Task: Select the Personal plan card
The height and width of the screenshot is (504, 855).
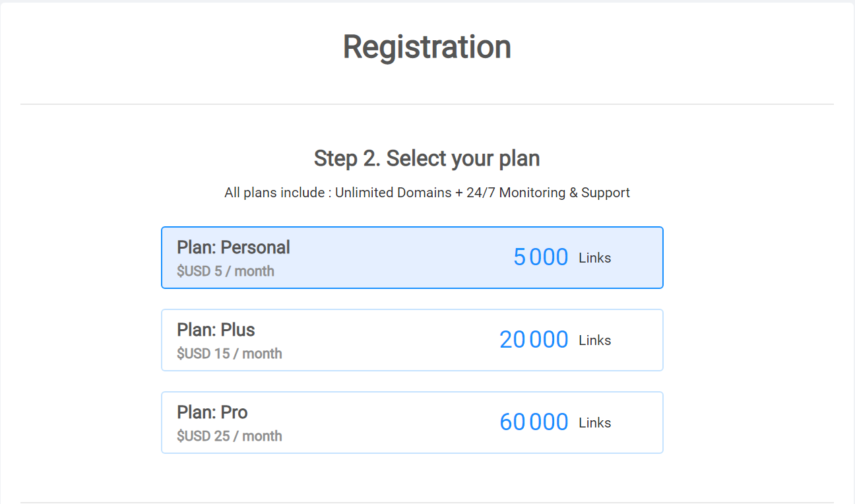Action: pos(396,258)
